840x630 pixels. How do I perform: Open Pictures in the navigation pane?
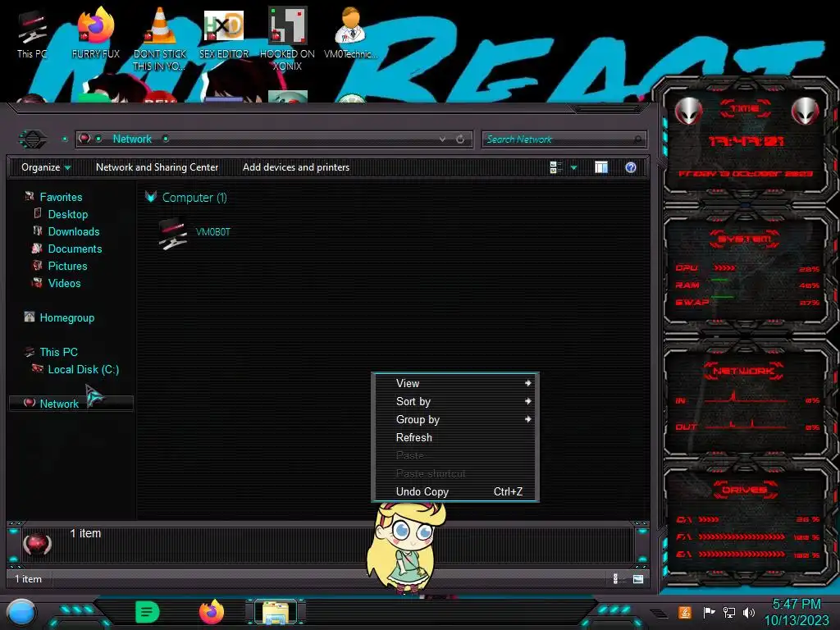point(67,266)
